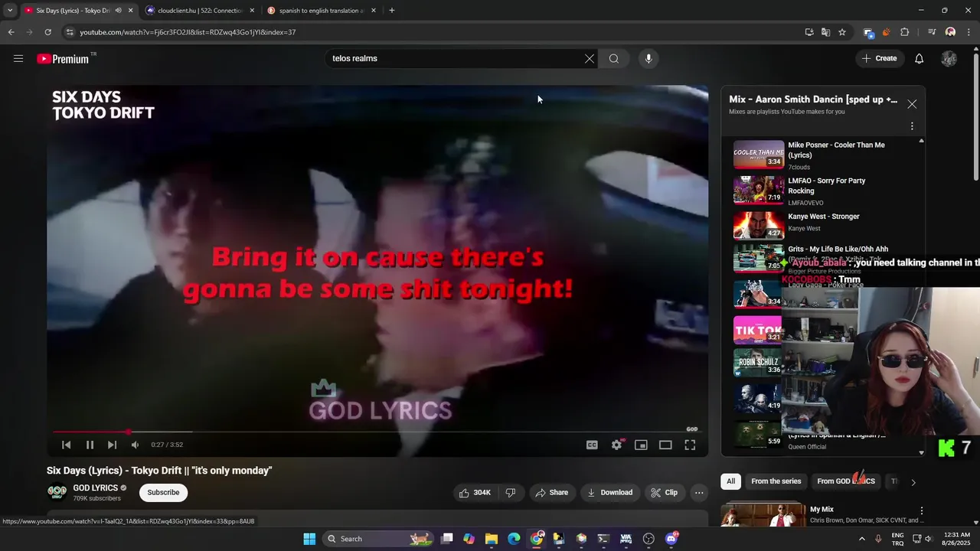Screen dimensions: 980x551
Task: Translate this page icon
Action: (x=825, y=32)
